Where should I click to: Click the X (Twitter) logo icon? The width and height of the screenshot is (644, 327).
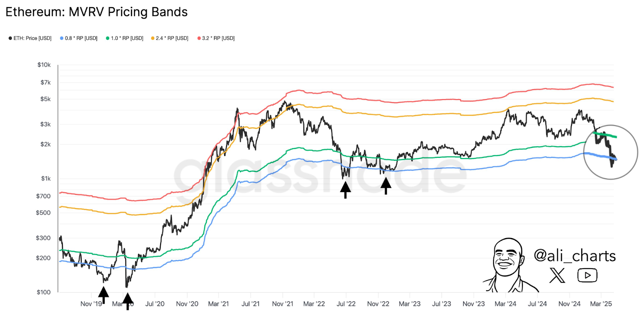click(x=557, y=275)
